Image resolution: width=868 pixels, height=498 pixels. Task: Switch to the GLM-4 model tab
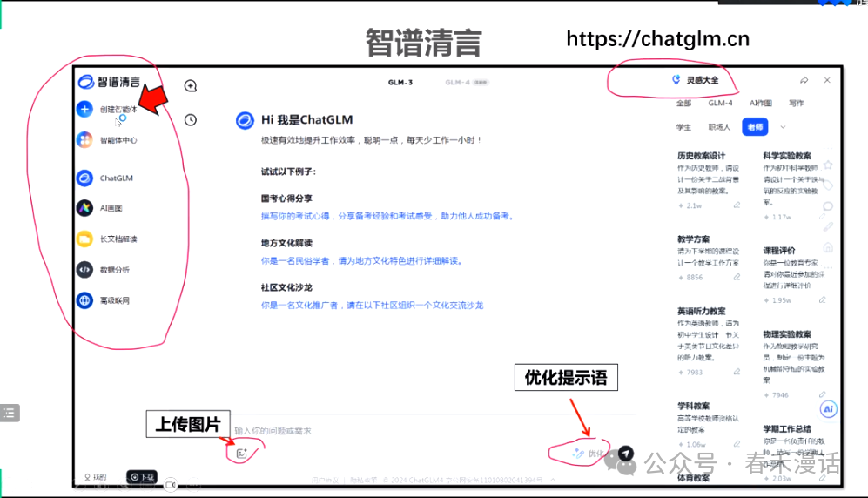point(466,83)
